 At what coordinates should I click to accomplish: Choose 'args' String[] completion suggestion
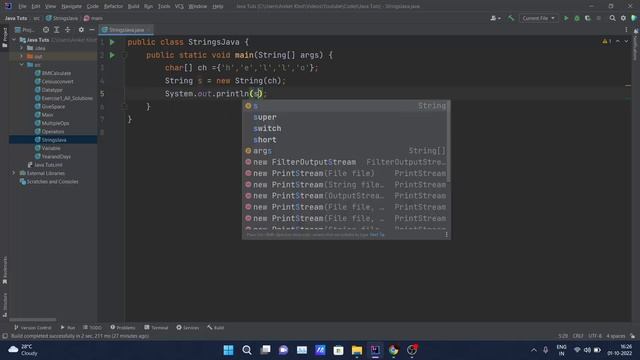pos(345,151)
